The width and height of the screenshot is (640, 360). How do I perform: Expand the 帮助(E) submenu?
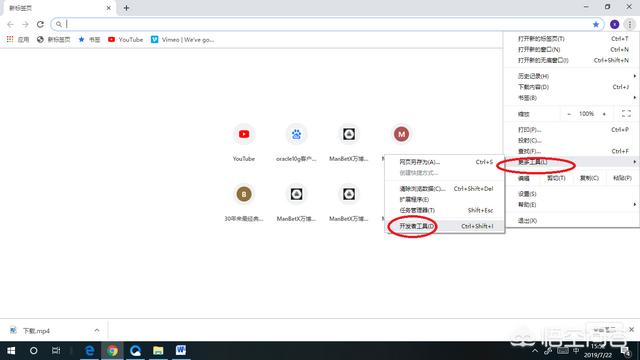point(571,204)
